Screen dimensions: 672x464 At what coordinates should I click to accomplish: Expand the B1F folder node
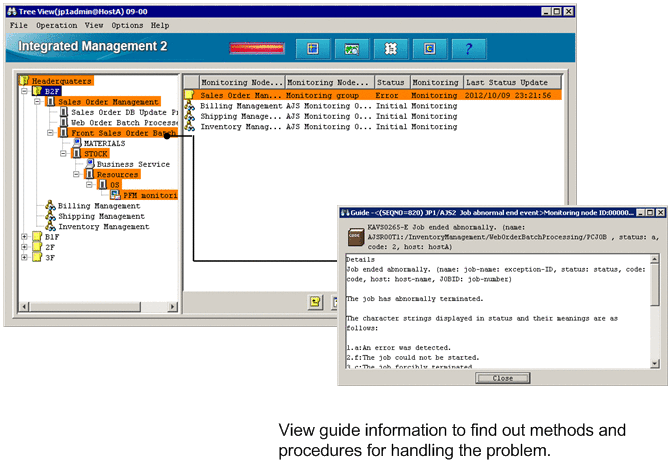pyautogui.click(x=25, y=237)
